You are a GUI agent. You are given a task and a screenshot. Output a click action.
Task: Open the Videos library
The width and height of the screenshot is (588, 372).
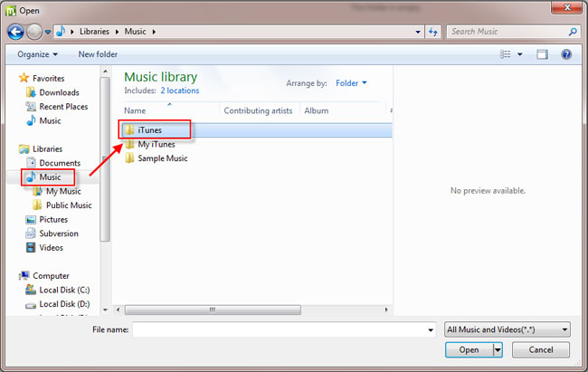coord(51,248)
